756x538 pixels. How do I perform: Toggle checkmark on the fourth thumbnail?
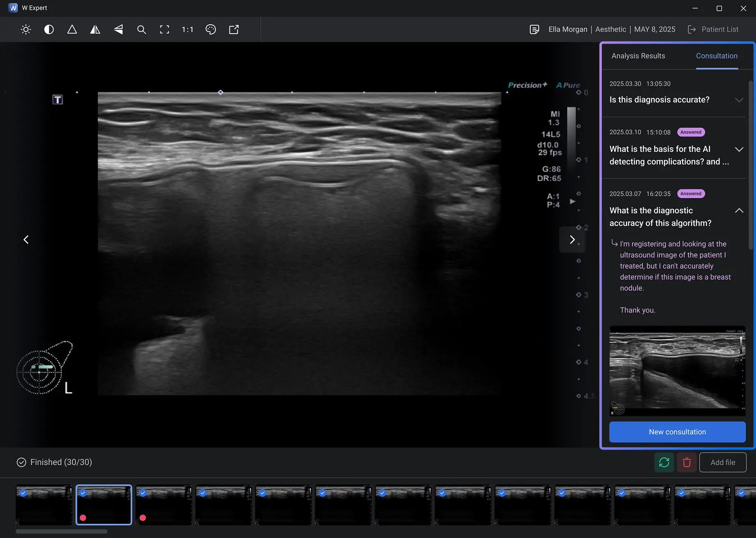203,493
